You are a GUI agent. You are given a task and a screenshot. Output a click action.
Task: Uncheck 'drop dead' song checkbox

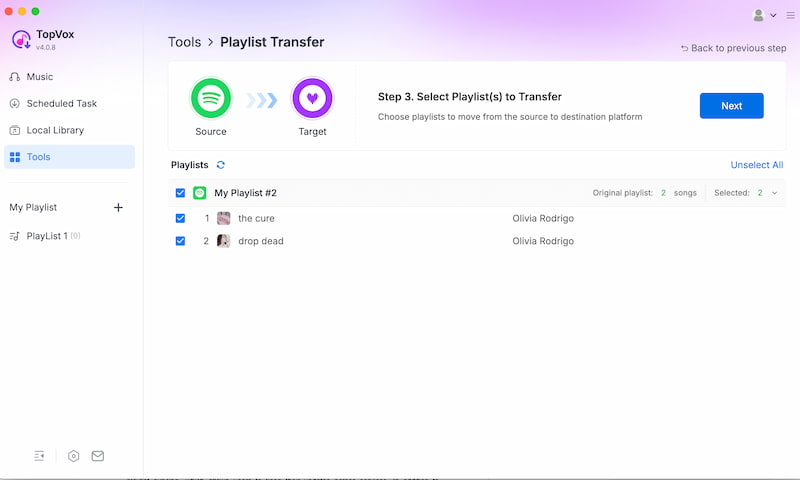point(180,241)
